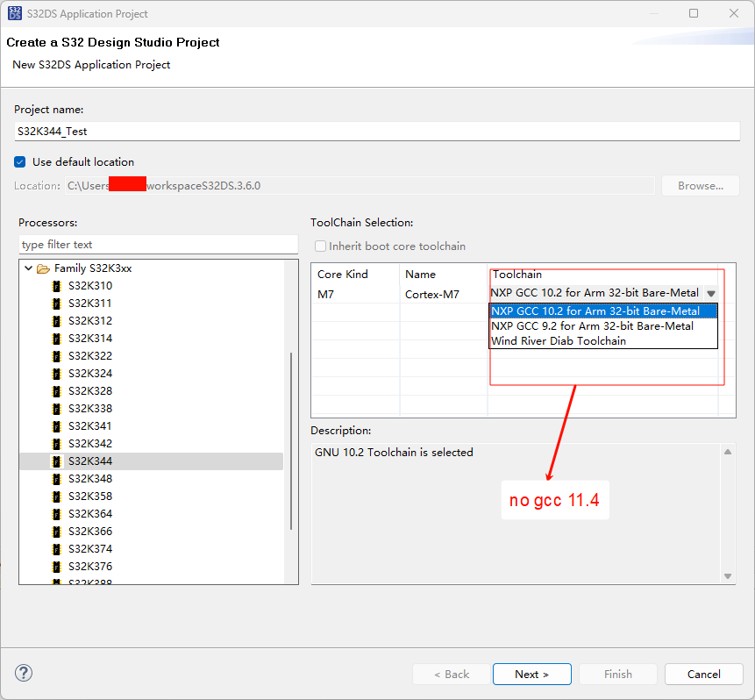
Task: Select the S32K344 processor label
Action: tap(90, 461)
